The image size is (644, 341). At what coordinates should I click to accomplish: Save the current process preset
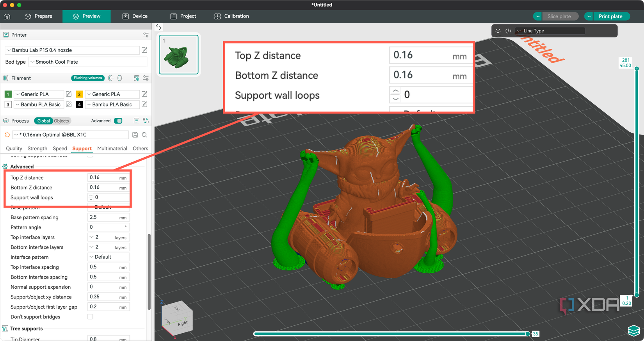click(x=135, y=135)
